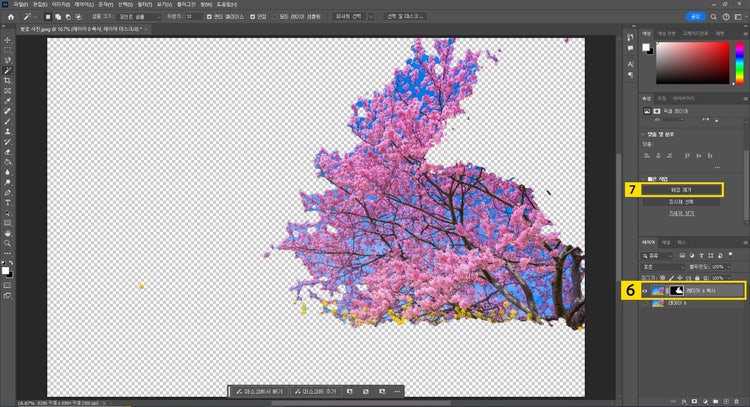750x407 pixels.
Task: Click the add to selection mode icon
Action: tap(58, 17)
